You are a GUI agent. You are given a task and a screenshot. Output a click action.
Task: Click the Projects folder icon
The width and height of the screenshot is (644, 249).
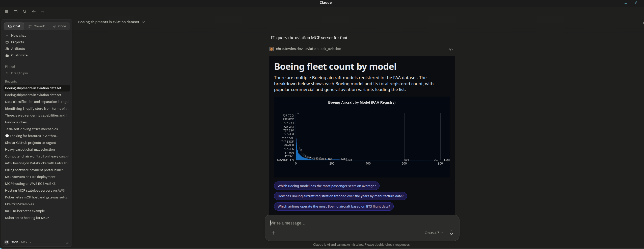pos(7,42)
